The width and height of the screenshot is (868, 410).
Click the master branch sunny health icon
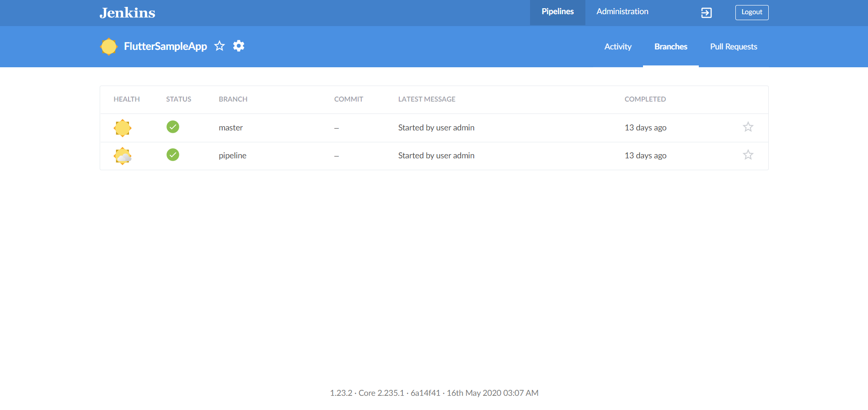pos(123,128)
